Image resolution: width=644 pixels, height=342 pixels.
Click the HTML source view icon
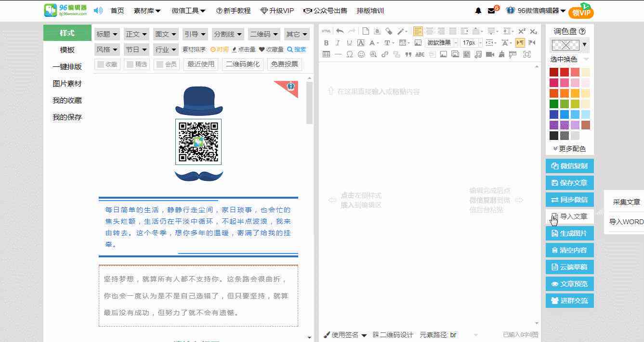click(326, 31)
